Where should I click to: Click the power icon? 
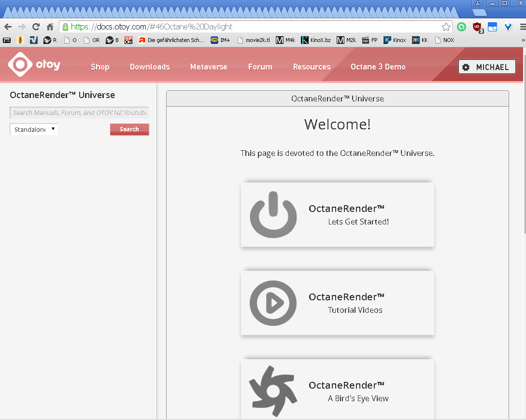tap(273, 214)
